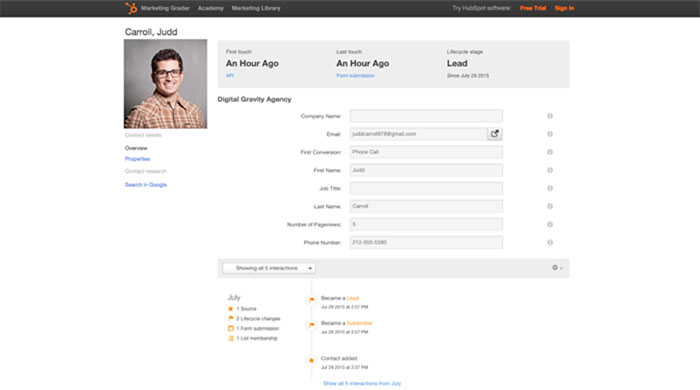Go to Marketing Library
This screenshot has width=700, height=390.
click(256, 8)
